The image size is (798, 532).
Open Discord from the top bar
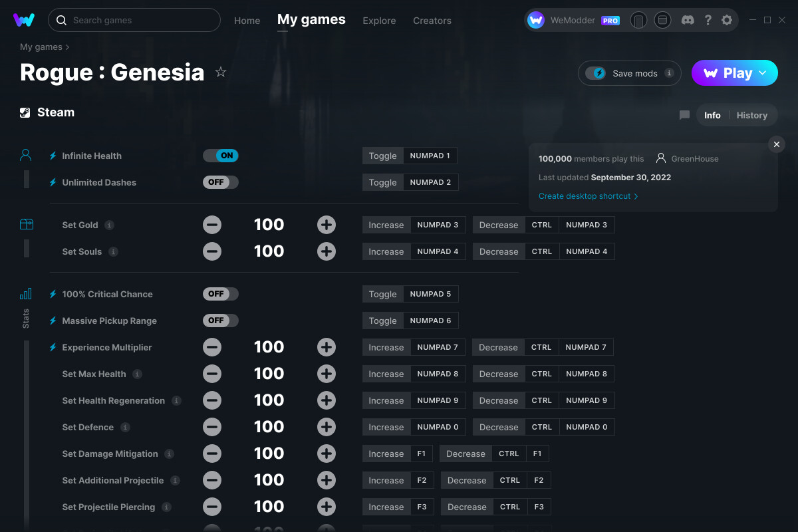[x=688, y=20]
